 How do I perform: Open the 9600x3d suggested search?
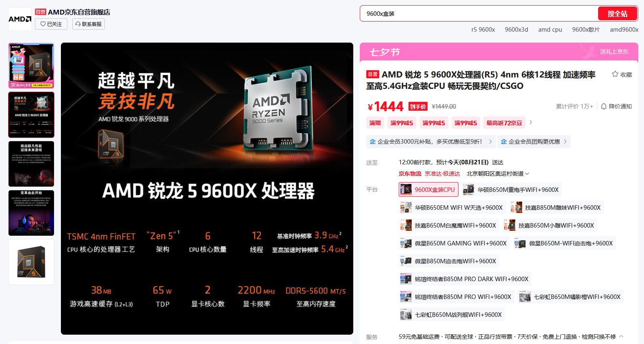tap(516, 30)
